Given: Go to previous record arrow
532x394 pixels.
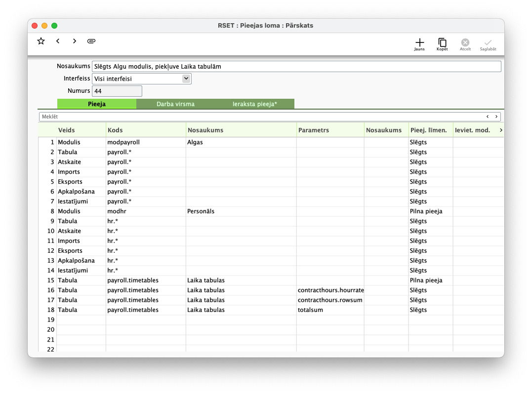Looking at the screenshot, I should (58, 41).
